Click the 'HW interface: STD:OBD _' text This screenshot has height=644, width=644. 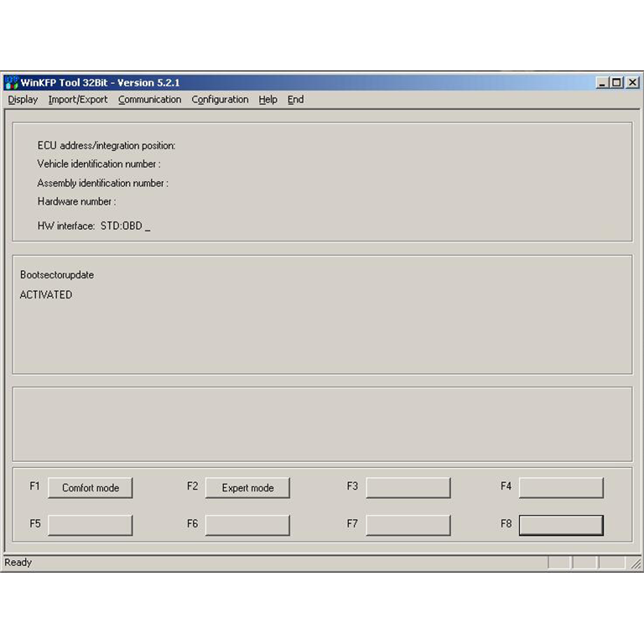point(94,226)
